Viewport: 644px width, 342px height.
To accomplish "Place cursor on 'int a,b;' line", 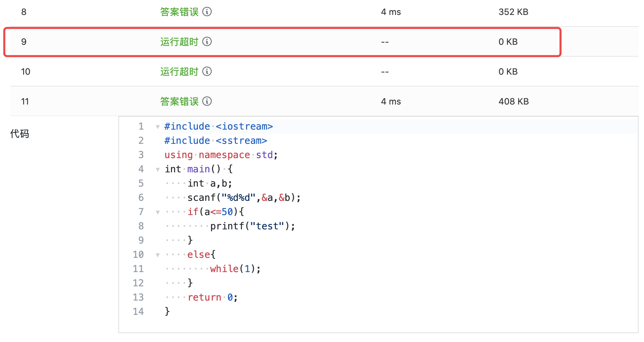I will coord(210,183).
